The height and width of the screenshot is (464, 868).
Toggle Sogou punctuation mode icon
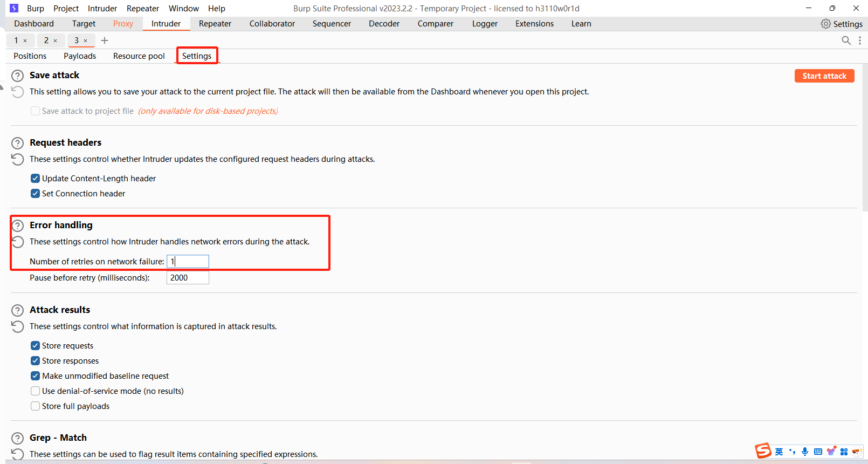[x=792, y=452]
